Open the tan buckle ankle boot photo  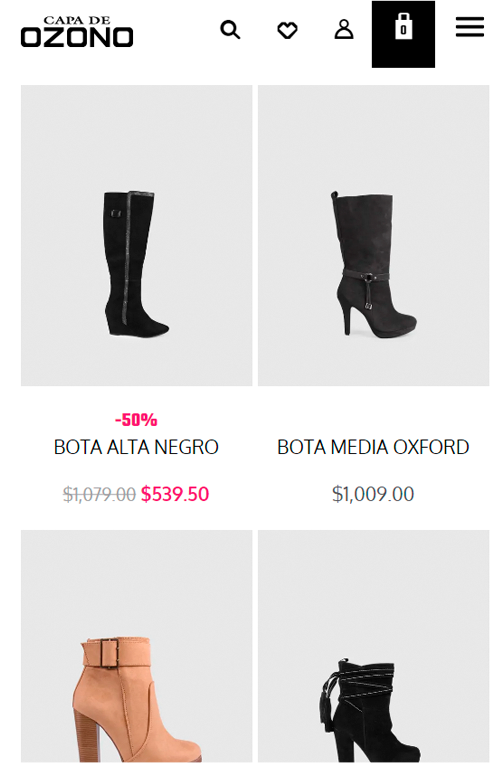tap(137, 646)
